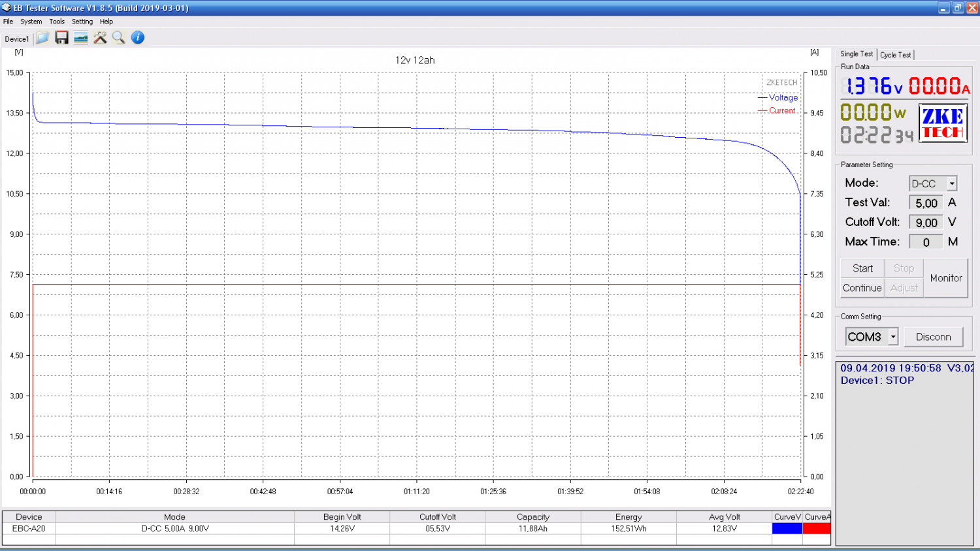The height and width of the screenshot is (551, 980).
Task: Click the ZKE TECH logo
Action: [x=943, y=123]
